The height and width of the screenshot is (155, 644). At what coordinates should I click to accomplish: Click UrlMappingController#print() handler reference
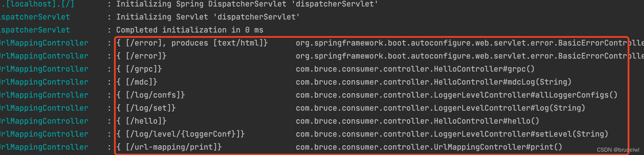pyautogui.click(x=429, y=147)
